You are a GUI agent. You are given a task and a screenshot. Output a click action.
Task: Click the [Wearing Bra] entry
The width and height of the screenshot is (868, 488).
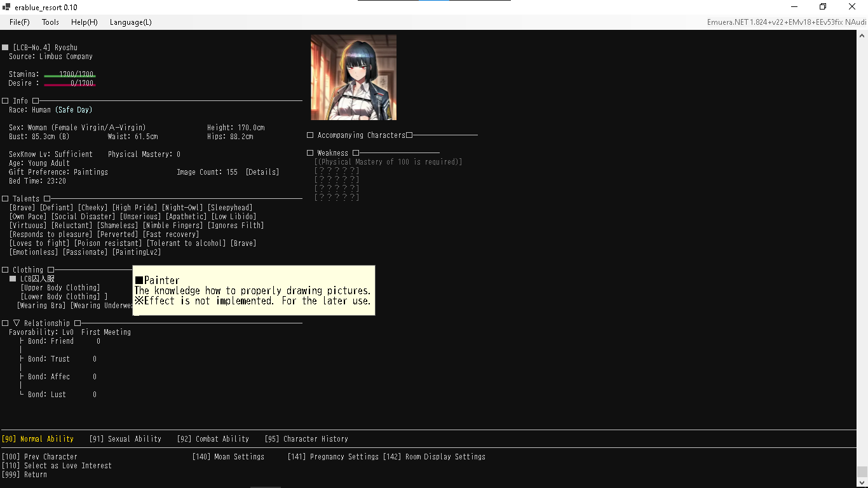tap(41, 306)
